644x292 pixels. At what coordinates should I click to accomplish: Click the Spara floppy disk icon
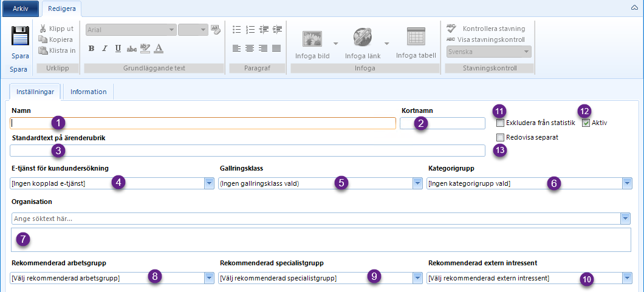(x=20, y=36)
